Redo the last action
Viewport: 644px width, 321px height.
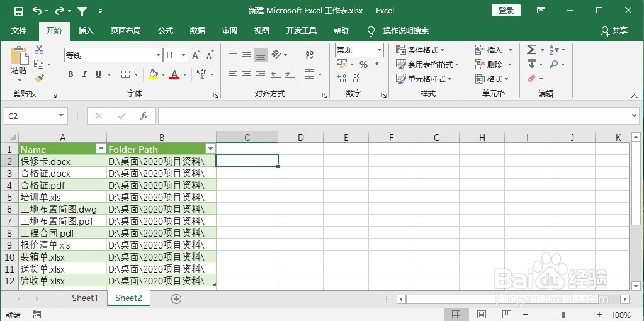coord(60,11)
